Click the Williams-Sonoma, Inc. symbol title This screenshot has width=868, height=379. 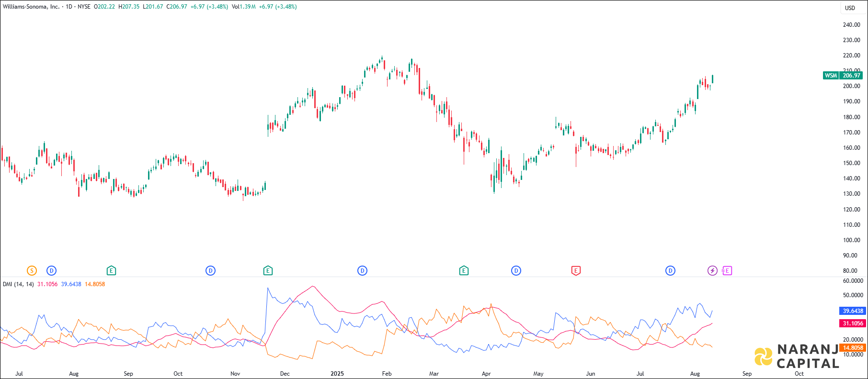[31, 7]
